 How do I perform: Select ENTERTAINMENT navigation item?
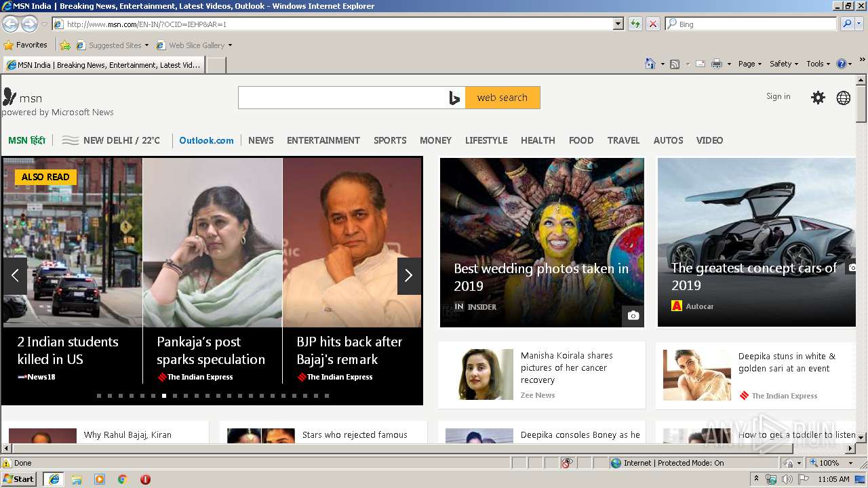coord(323,140)
